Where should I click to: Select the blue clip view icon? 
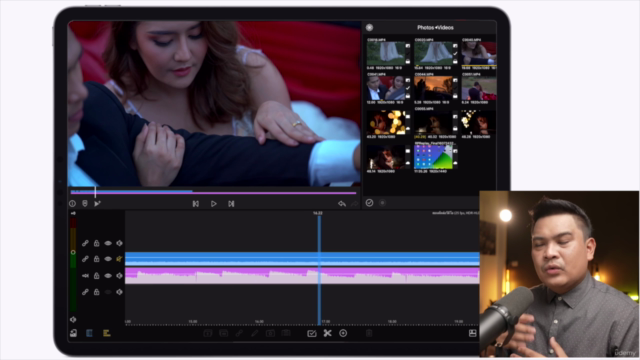tap(89, 333)
